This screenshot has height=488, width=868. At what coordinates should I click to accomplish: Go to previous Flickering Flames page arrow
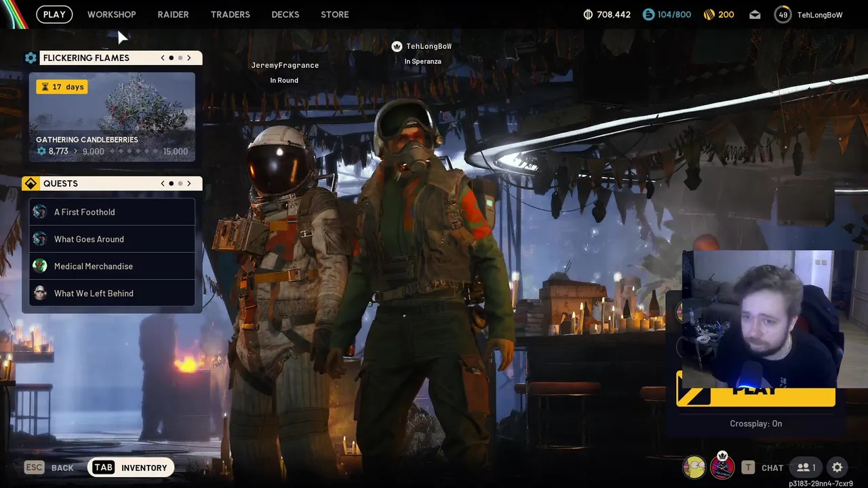tap(163, 58)
